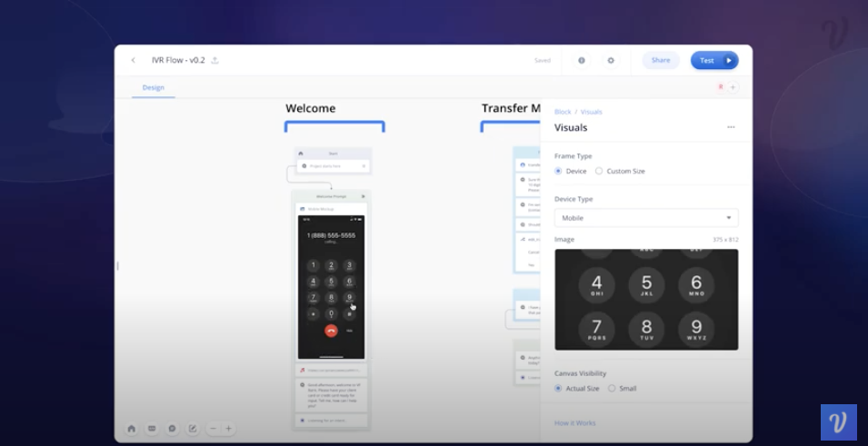Zoom in with the plus icon
The width and height of the screenshot is (868, 446).
click(x=228, y=429)
